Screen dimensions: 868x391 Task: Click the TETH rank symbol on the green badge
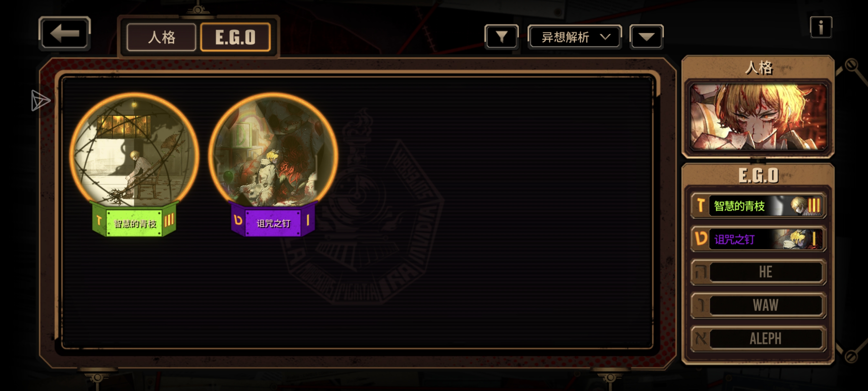[x=99, y=221]
